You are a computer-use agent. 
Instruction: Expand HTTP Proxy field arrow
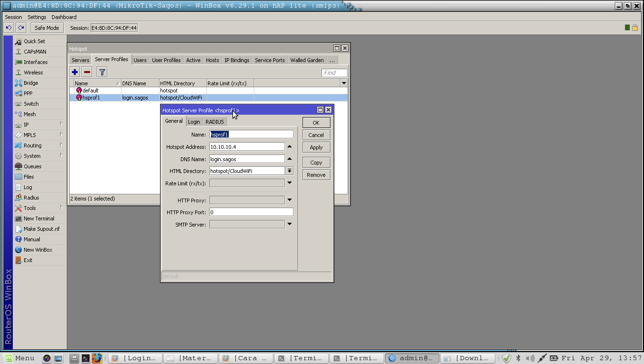290,200
